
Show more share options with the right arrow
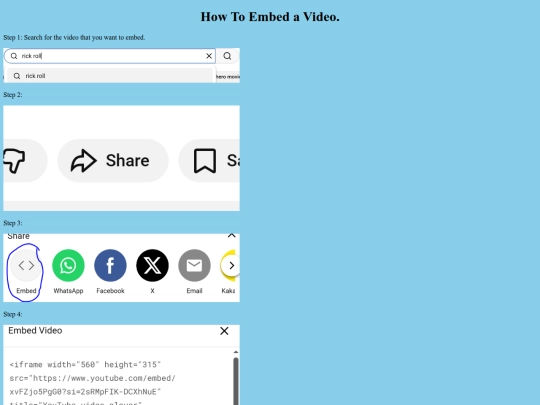[231, 266]
